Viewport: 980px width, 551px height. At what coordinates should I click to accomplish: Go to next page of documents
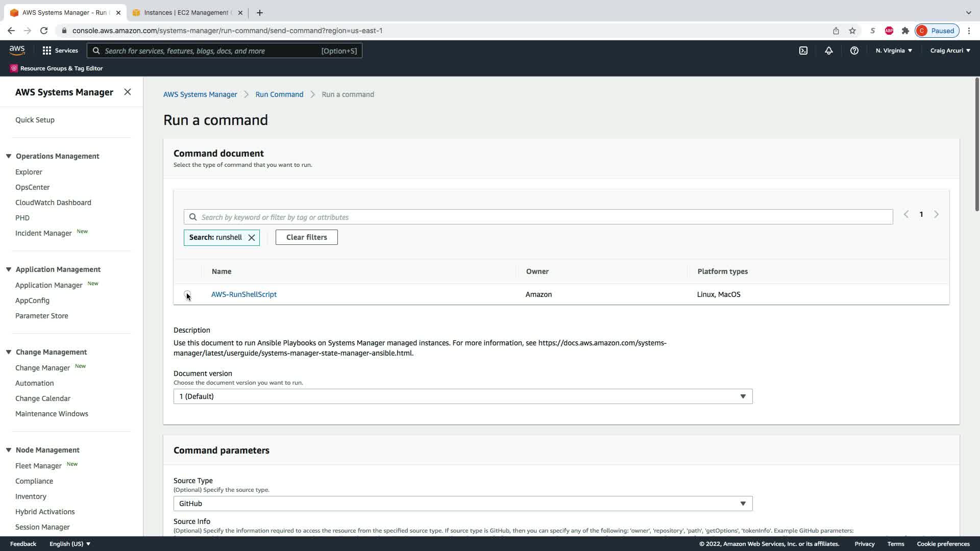pyautogui.click(x=936, y=215)
